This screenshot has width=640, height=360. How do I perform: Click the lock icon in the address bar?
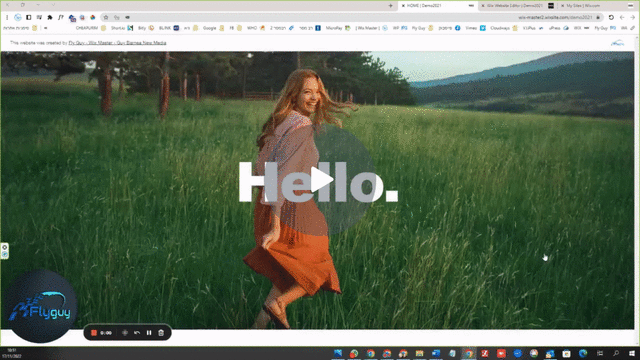tap(598, 17)
